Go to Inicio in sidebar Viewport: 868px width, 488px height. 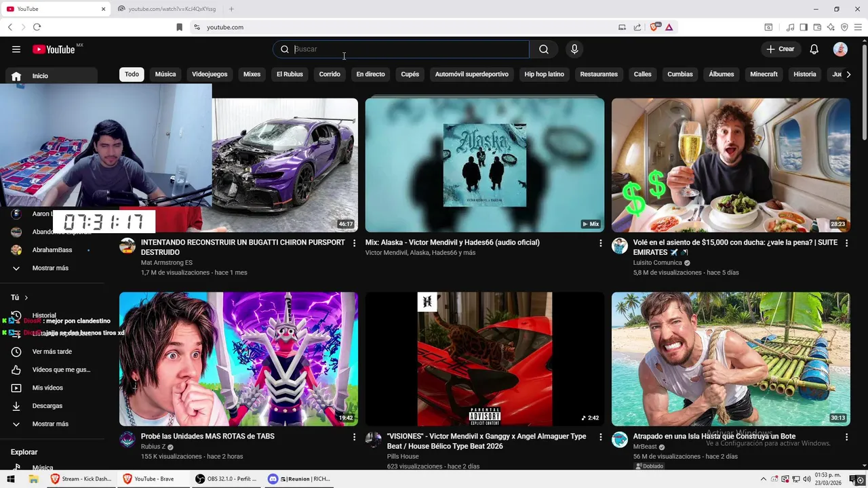52,76
